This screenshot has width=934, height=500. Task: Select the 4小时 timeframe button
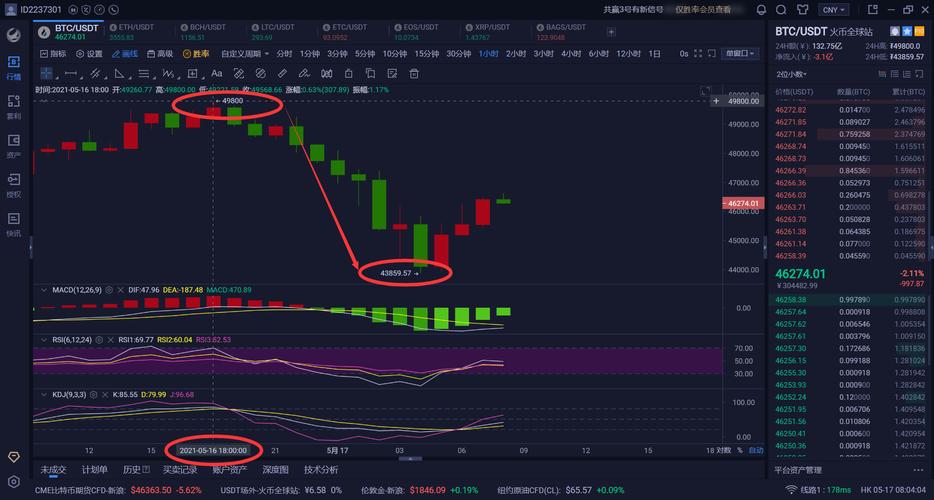click(572, 54)
